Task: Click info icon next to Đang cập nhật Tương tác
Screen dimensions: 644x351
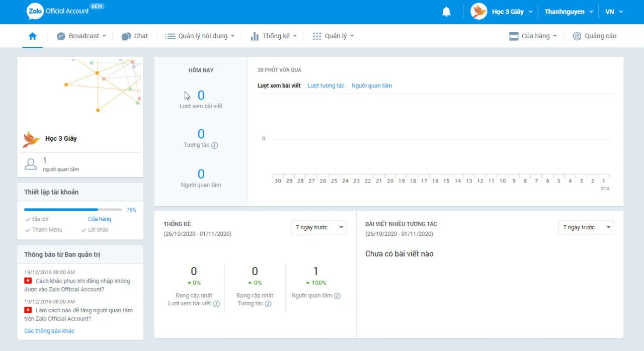Action: point(268,304)
